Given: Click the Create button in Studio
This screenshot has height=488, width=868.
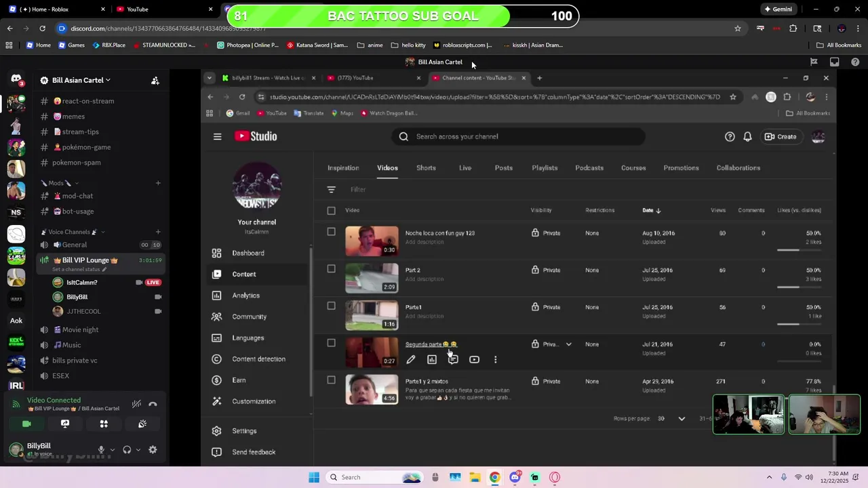Looking at the screenshot, I should (x=781, y=136).
